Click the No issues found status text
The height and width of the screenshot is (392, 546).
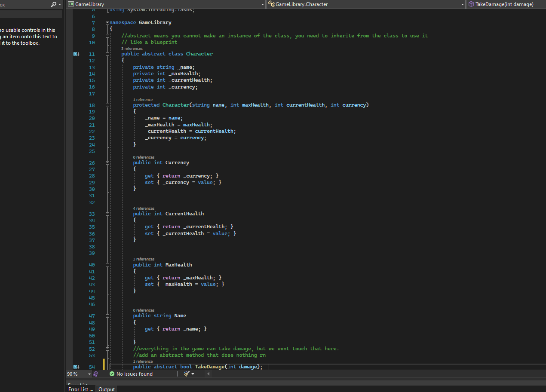[135, 374]
